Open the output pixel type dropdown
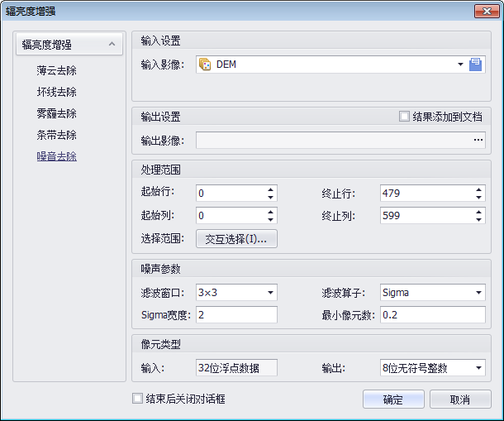 478,368
